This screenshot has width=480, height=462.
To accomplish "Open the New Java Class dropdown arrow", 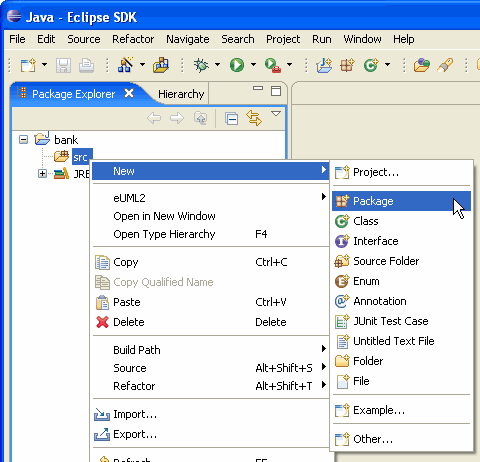I will click(387, 64).
